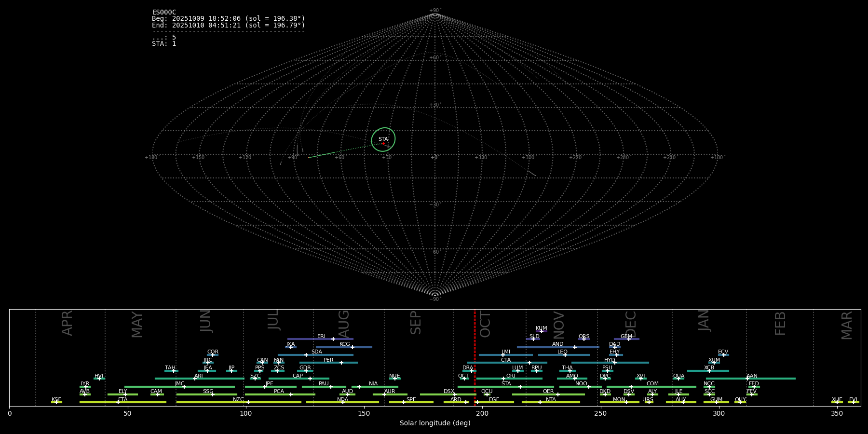Viewport: 868px width, 434px height.
Task: Click the 'Solar longitude (deg)' axis label
Action: pyautogui.click(x=435, y=423)
